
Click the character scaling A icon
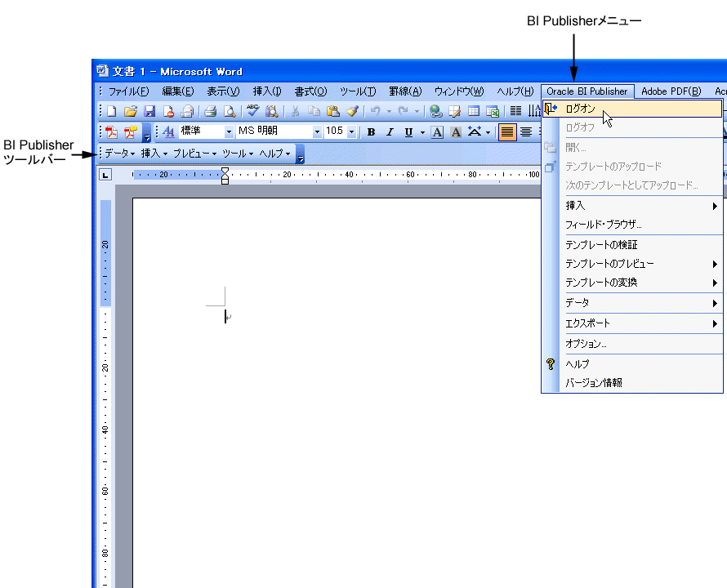click(475, 132)
